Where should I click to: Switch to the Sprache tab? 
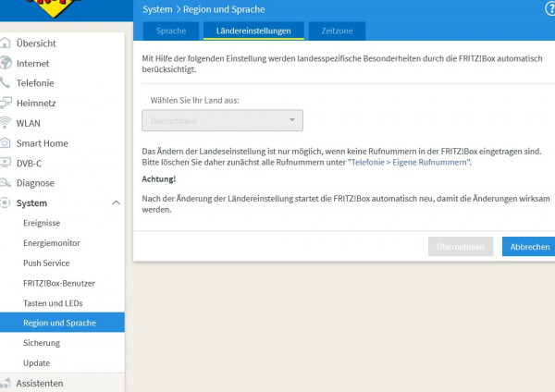[171, 31]
